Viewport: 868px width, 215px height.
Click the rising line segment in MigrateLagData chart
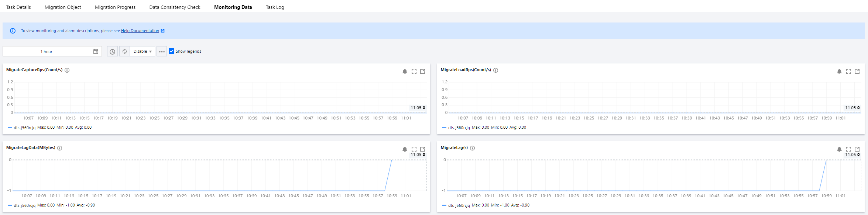(388, 175)
